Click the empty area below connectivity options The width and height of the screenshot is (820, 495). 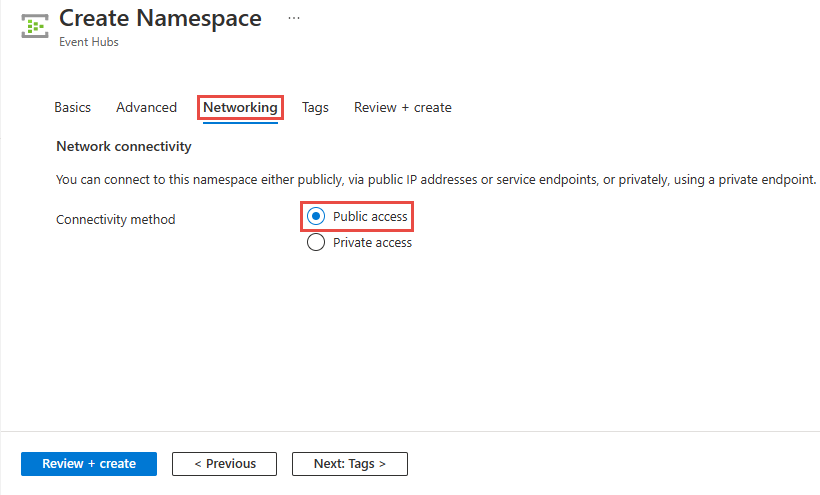[x=400, y=340]
